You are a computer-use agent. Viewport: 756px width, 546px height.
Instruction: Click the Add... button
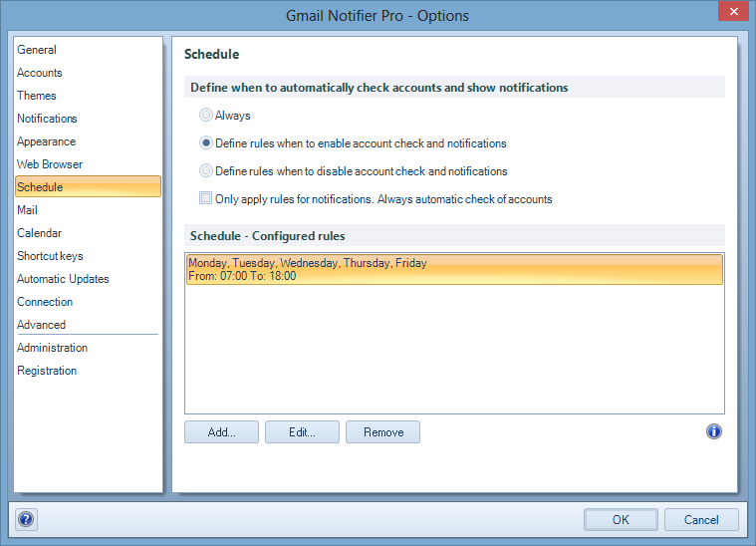pos(221,432)
